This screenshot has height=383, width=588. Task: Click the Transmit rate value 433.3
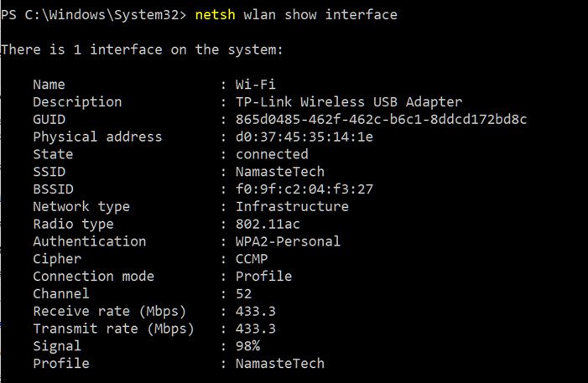(255, 329)
